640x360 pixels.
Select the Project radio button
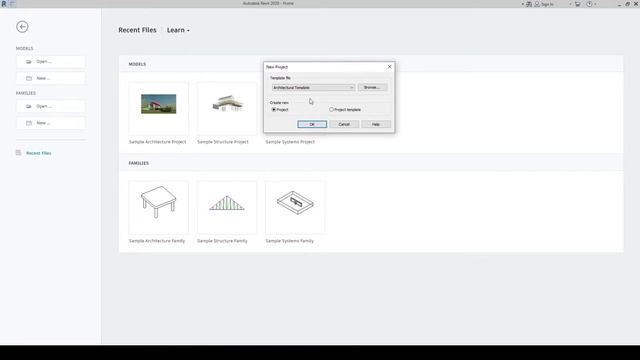[x=274, y=110]
